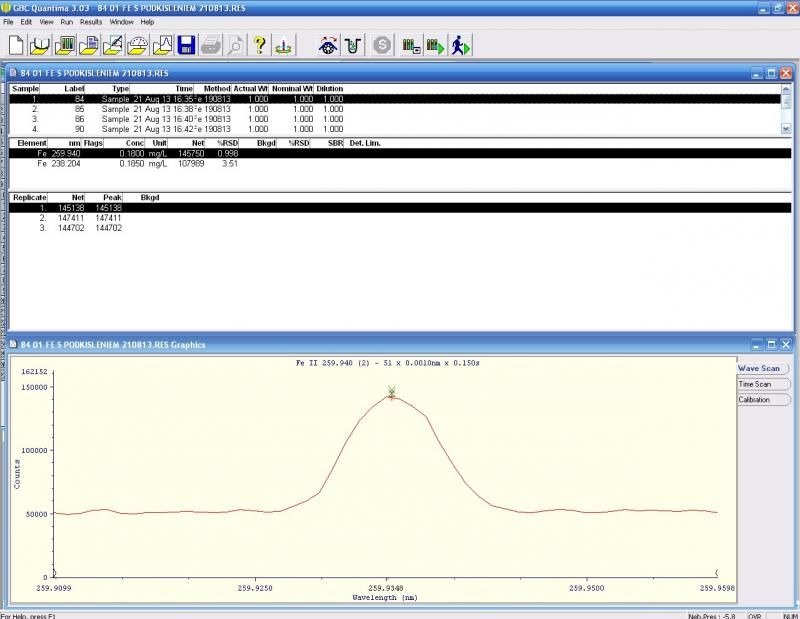
Task: Click the Time Scan button
Action: (763, 384)
